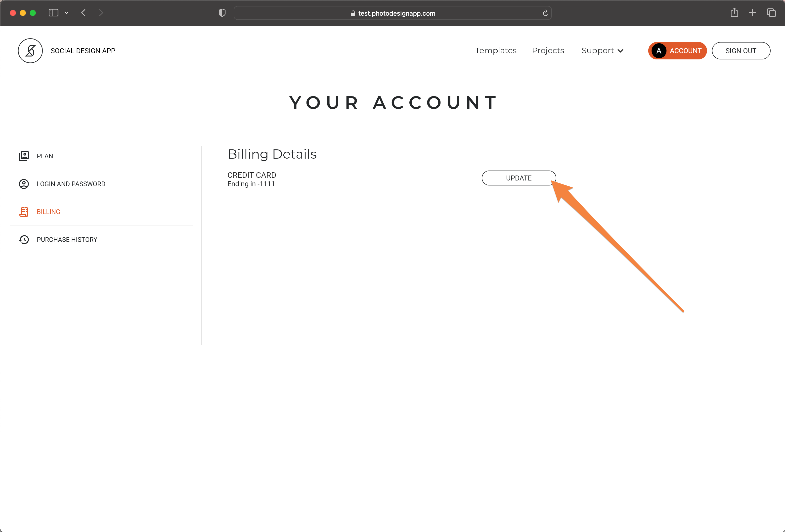Screen dimensions: 785x532
Task: Click the test.photodesignapp.com address field
Action: click(x=392, y=13)
